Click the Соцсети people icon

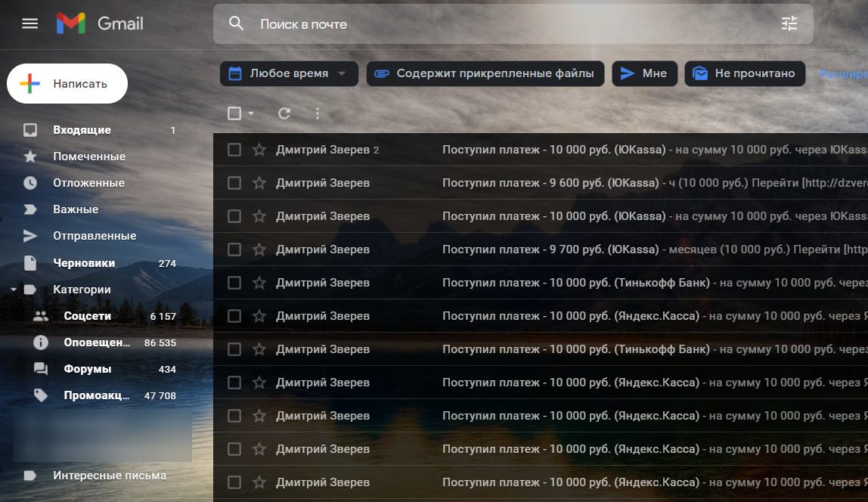(x=40, y=316)
